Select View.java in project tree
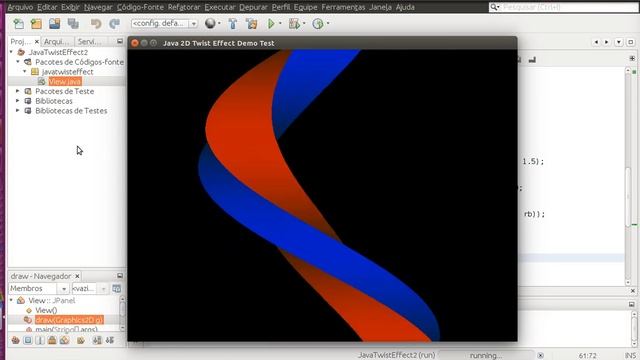The image size is (640, 360). pyautogui.click(x=64, y=82)
